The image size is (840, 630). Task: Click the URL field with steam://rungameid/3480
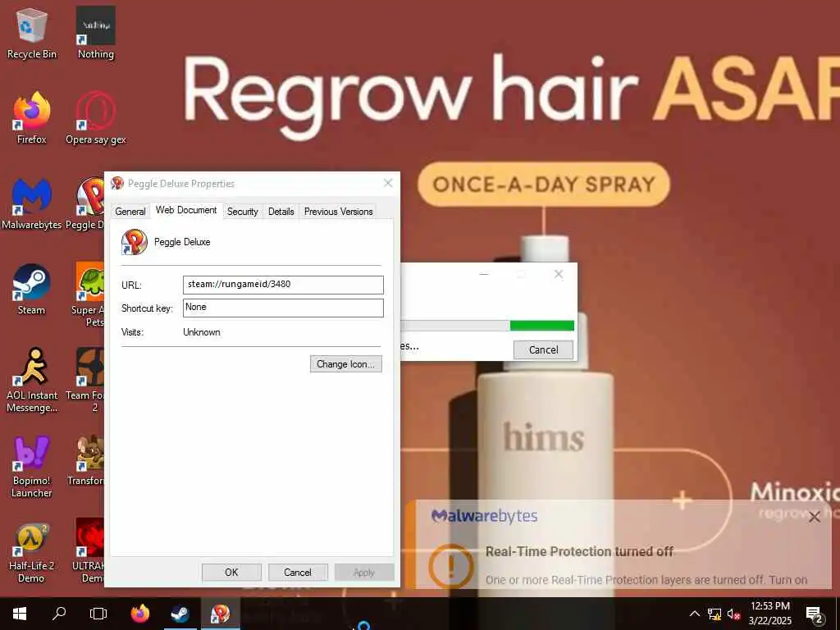click(x=283, y=285)
